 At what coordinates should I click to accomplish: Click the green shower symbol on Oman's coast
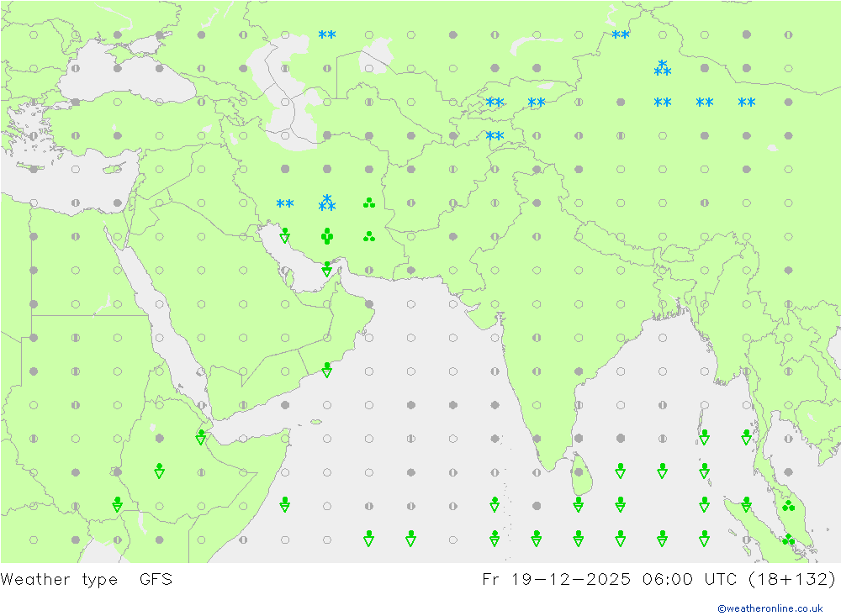coord(327,370)
